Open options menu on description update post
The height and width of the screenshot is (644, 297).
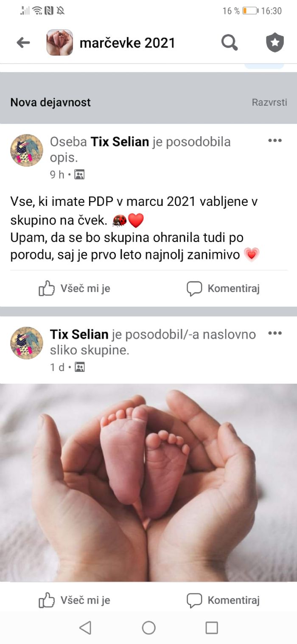[275, 141]
